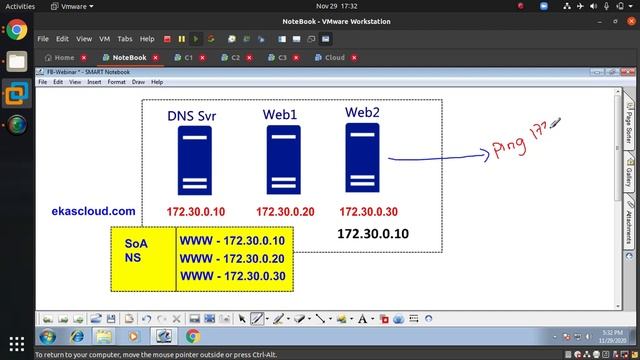Open the Notebook Draw menu
Screen dimensions: 640x360
tap(138, 82)
